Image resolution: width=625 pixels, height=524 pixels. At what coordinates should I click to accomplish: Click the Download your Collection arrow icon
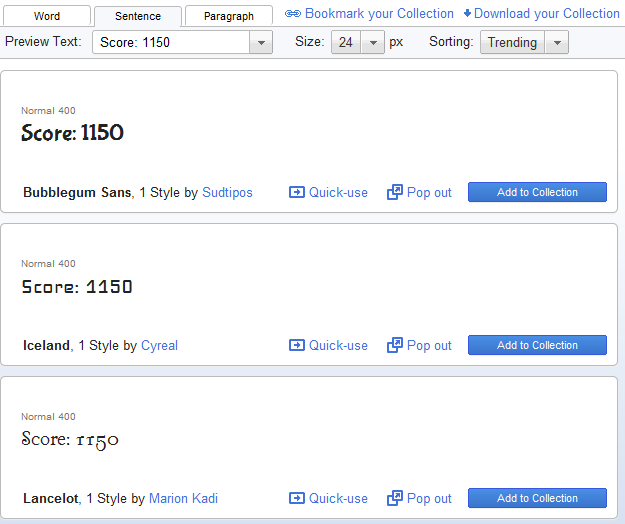pos(467,14)
